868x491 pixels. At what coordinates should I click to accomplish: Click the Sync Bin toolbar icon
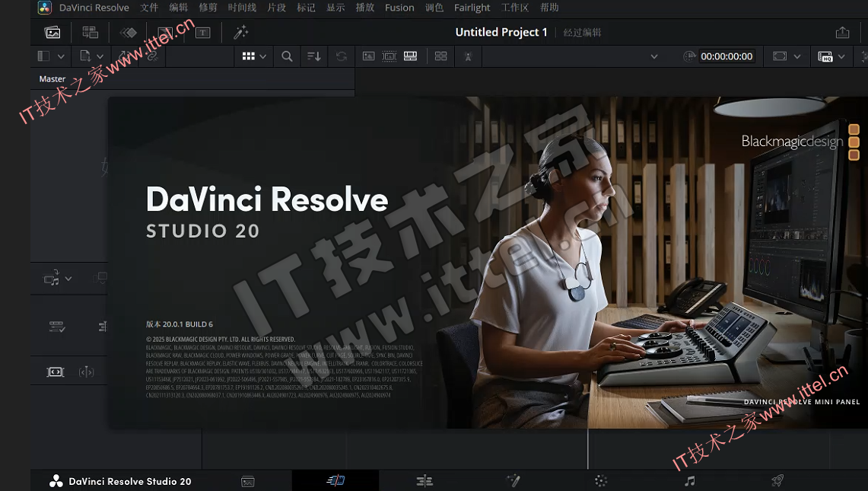(91, 33)
